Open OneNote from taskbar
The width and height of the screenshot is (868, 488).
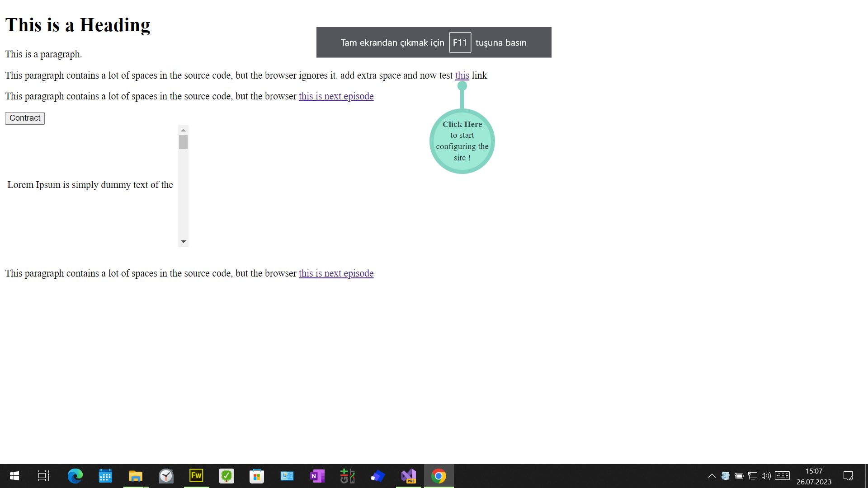point(317,476)
